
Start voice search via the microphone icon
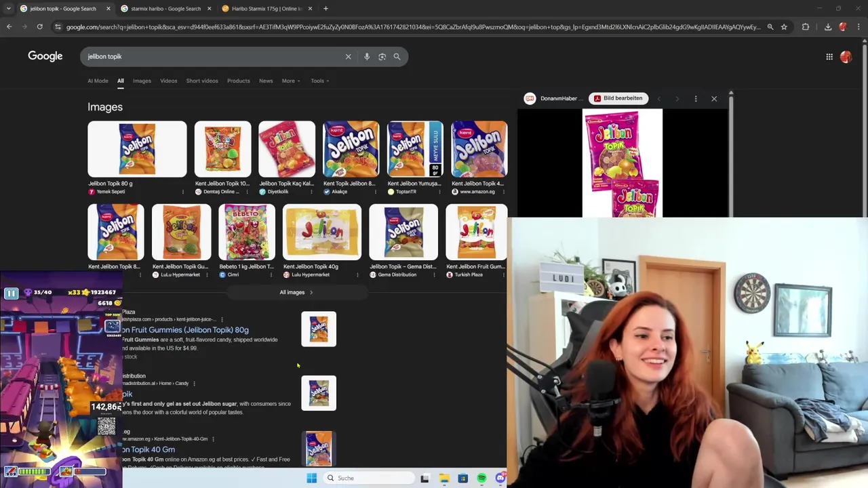(367, 57)
